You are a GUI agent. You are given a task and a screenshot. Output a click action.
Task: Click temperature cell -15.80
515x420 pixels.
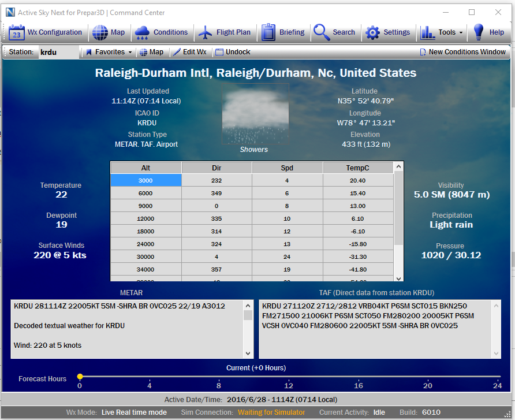(358, 244)
